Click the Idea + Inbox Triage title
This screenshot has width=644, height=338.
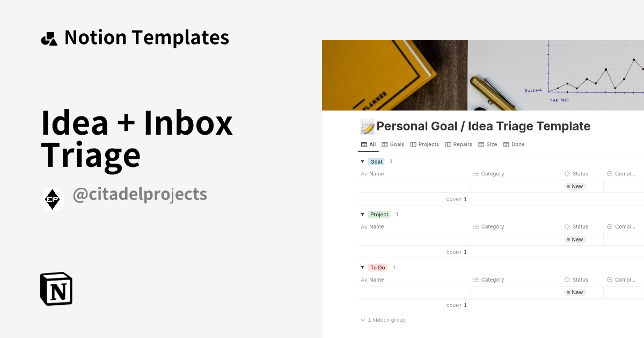point(136,138)
